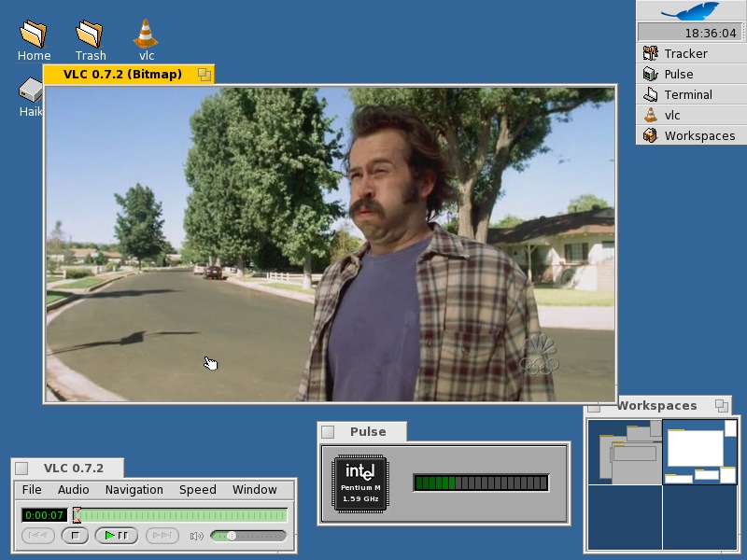Click the VLC volume slider
The width and height of the screenshot is (747, 560).
click(247, 536)
